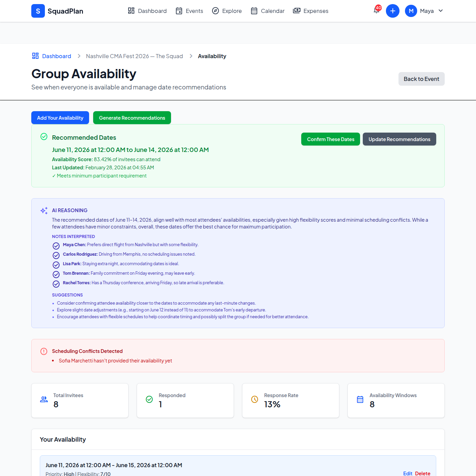Click Generate Recommendations button

(132, 118)
